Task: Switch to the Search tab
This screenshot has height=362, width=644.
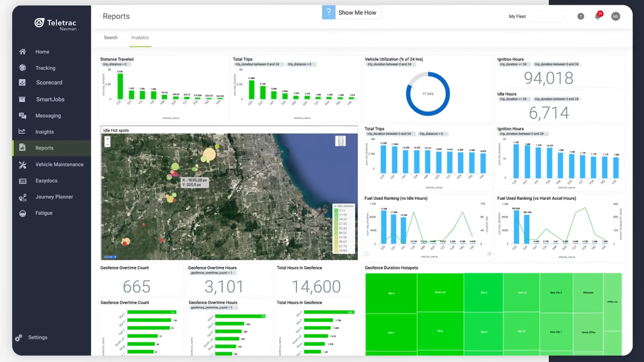Action: coord(111,38)
